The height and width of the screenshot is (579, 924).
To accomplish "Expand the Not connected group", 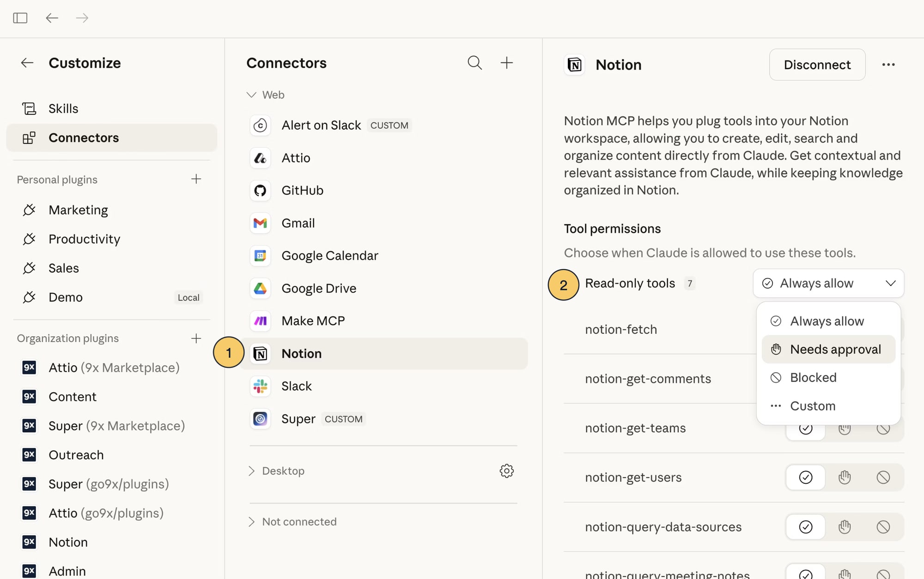I will pos(292,522).
